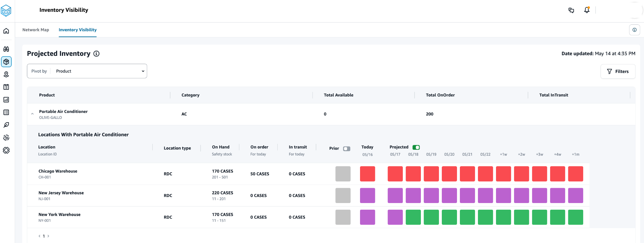Viewport: 644px width, 243px height.
Task: Open the notifications bell
Action: coord(587,10)
